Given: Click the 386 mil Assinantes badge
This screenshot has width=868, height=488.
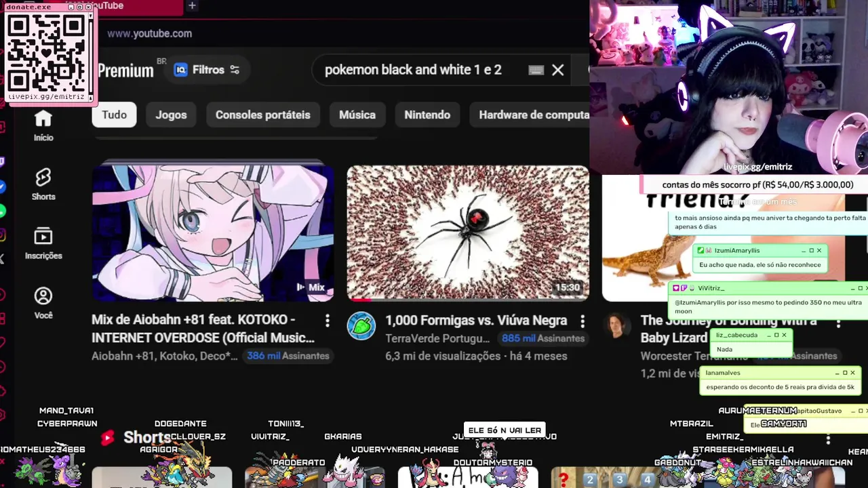Looking at the screenshot, I should [x=288, y=356].
